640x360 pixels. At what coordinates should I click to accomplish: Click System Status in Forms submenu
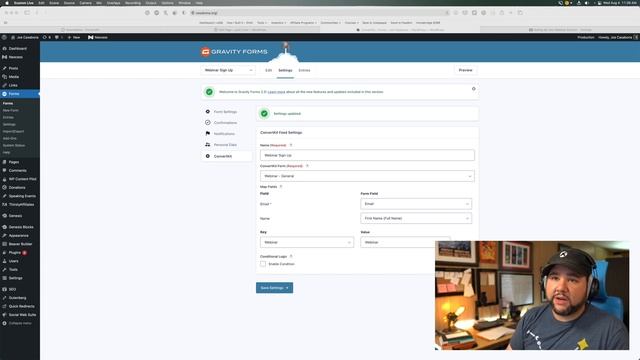[14, 145]
